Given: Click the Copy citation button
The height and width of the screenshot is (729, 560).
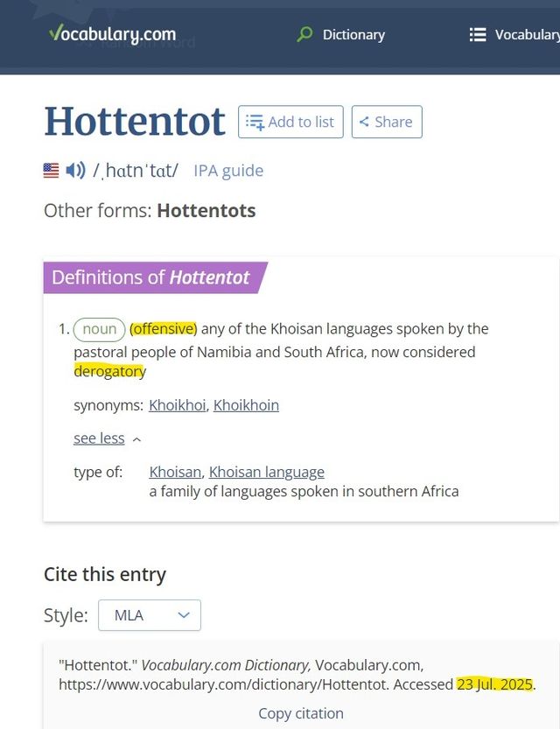Looking at the screenshot, I should point(300,713).
